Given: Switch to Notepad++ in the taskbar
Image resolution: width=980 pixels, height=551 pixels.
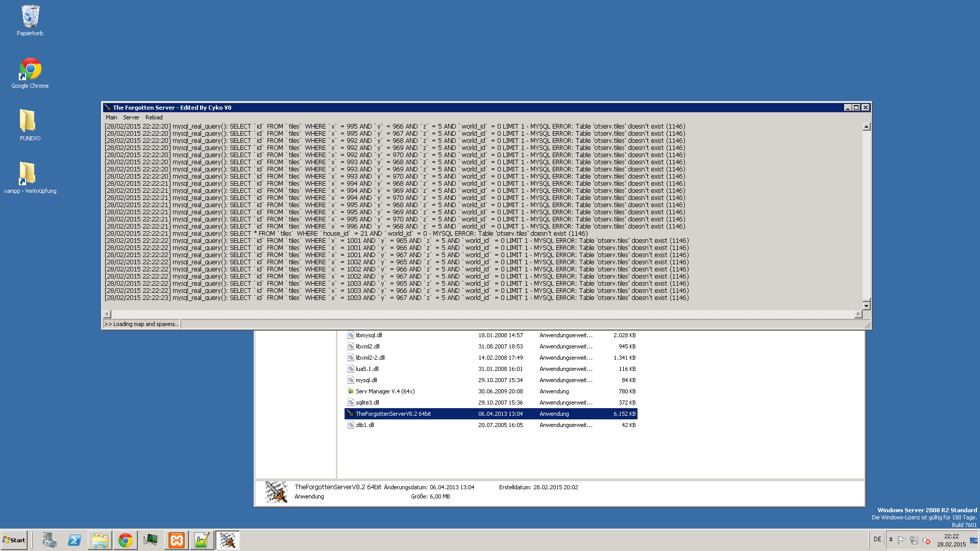Looking at the screenshot, I should point(202,540).
